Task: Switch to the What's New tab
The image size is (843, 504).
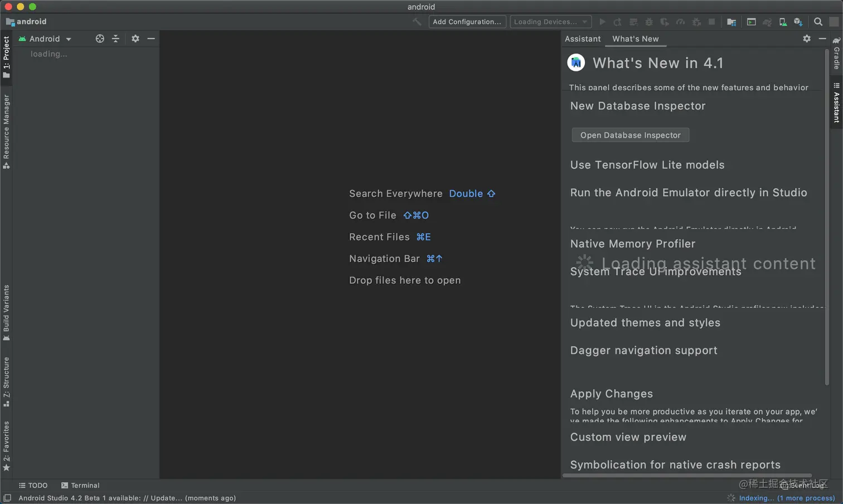Action: [636, 39]
